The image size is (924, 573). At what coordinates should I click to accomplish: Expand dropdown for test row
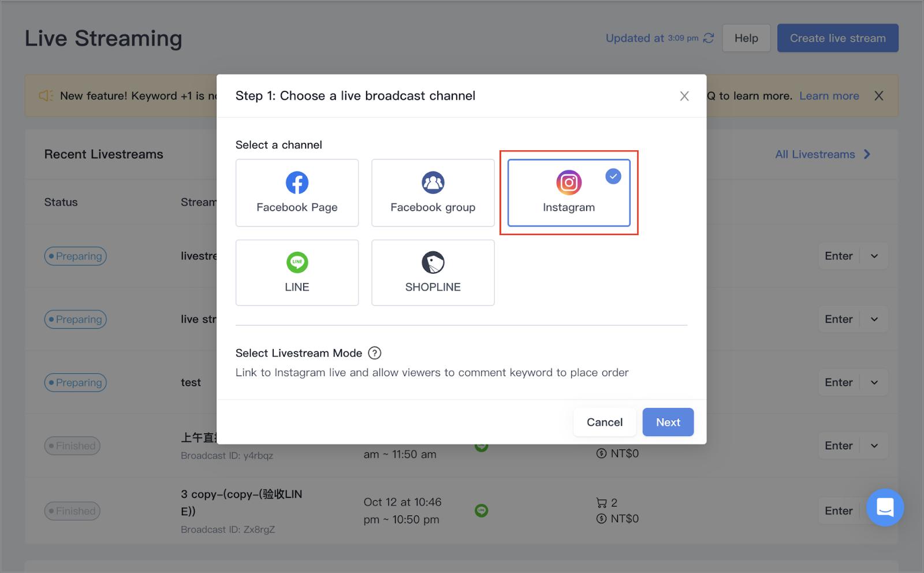click(x=874, y=382)
